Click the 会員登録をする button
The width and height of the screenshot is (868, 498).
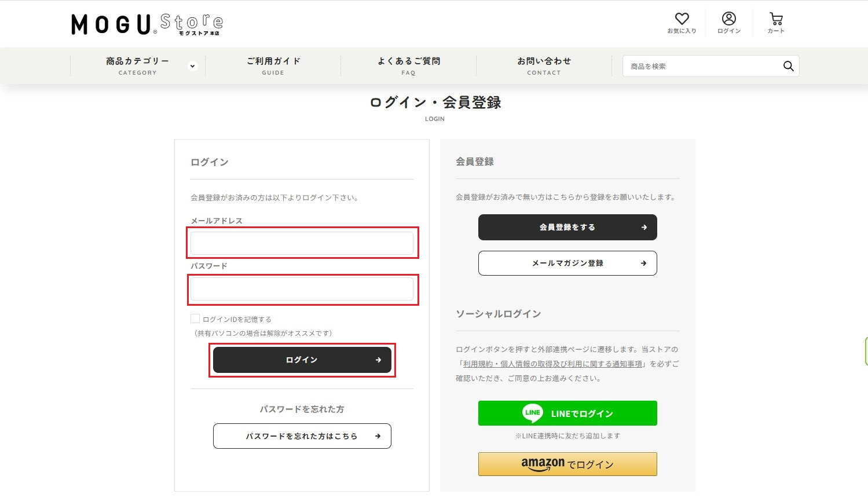click(x=567, y=227)
